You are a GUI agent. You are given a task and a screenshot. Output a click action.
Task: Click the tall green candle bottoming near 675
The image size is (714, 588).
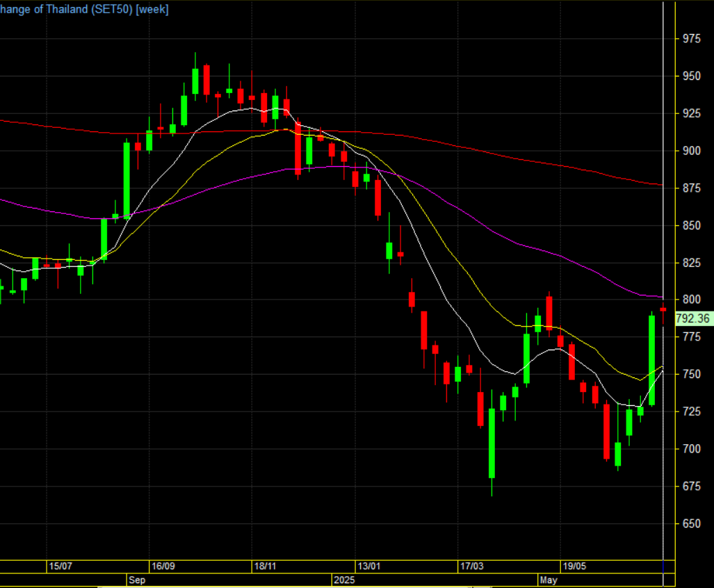click(492, 443)
